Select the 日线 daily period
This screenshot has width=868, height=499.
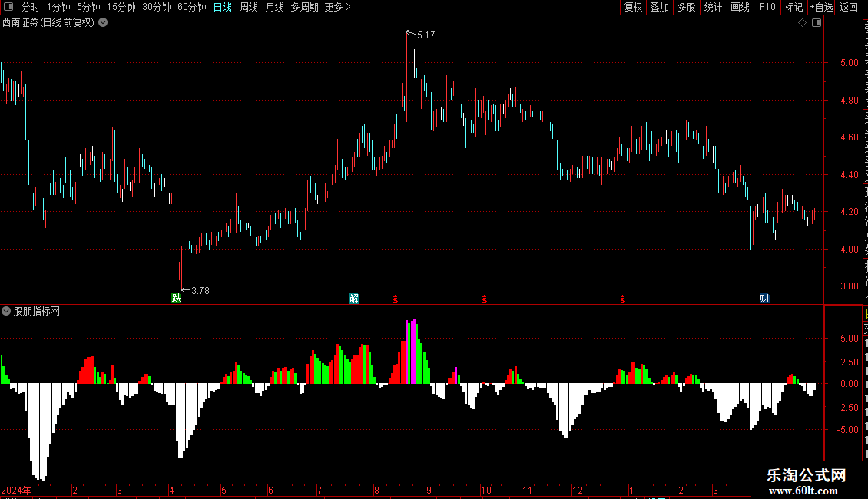223,7
